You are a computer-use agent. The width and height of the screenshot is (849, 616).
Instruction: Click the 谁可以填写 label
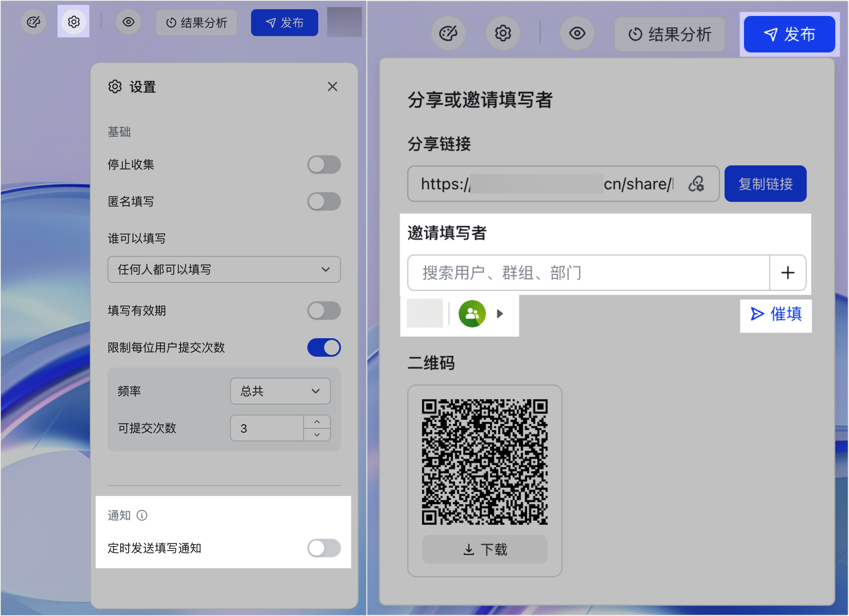tap(136, 238)
